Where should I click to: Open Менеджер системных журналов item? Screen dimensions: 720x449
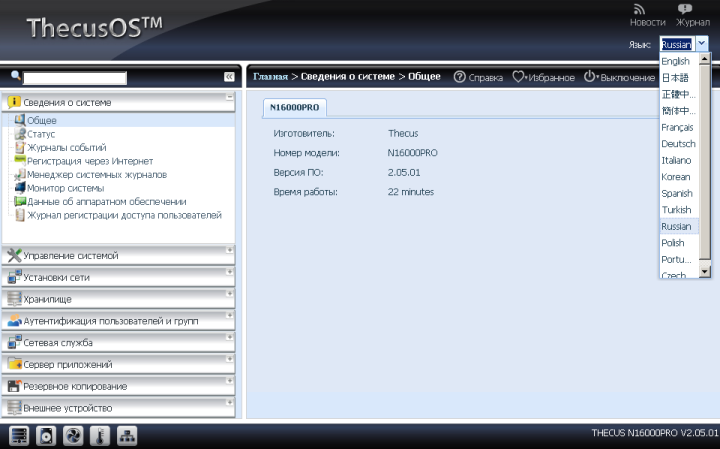click(x=97, y=174)
